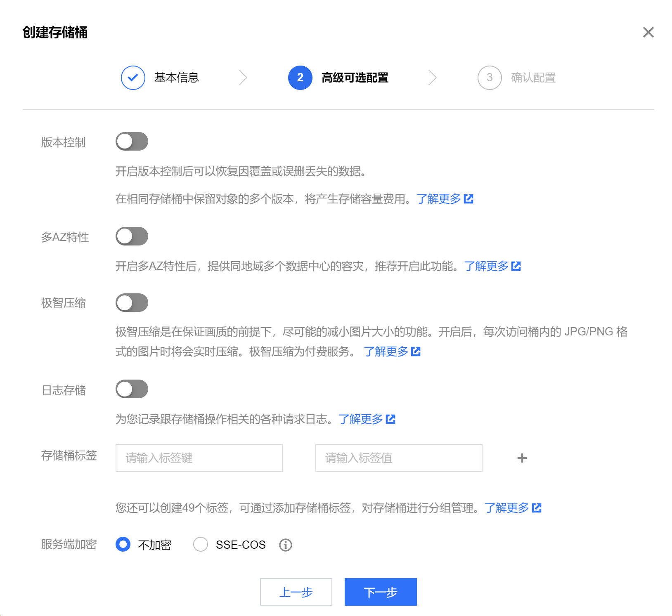Enable the 版本控制 toggle
This screenshot has height=616, width=672.
pyautogui.click(x=132, y=142)
